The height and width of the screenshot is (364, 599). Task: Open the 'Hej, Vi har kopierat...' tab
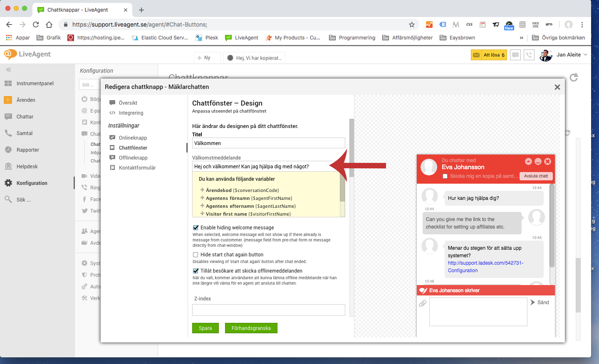pyautogui.click(x=255, y=58)
